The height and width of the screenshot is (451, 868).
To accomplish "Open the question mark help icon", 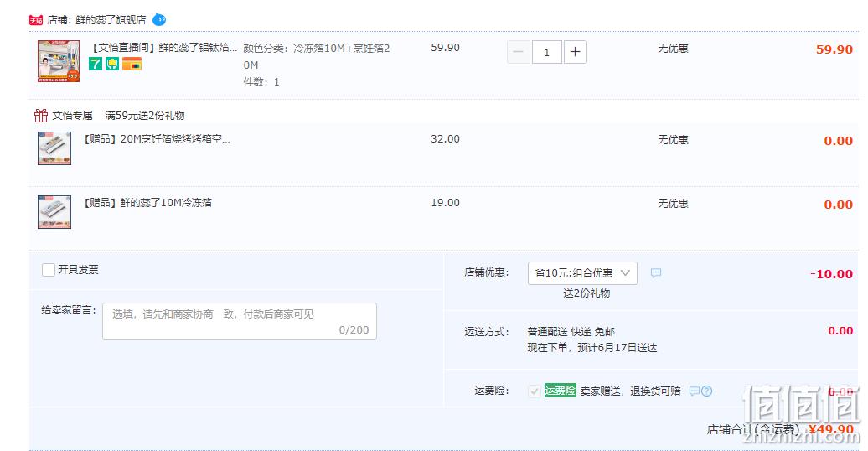I will point(707,391).
